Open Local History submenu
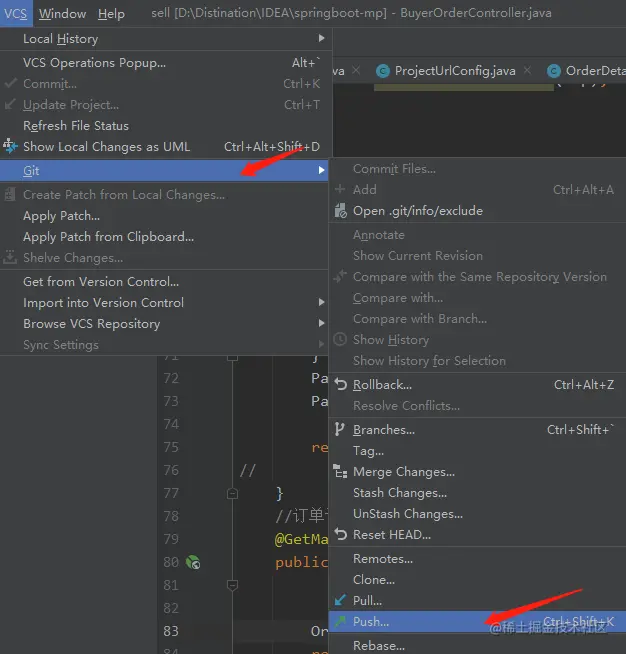 pos(166,39)
